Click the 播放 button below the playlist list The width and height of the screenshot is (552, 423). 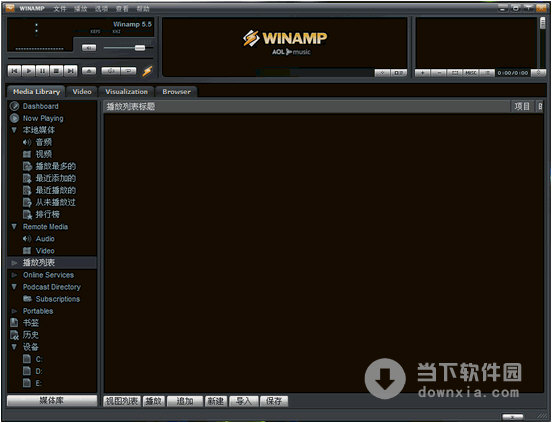(x=153, y=401)
